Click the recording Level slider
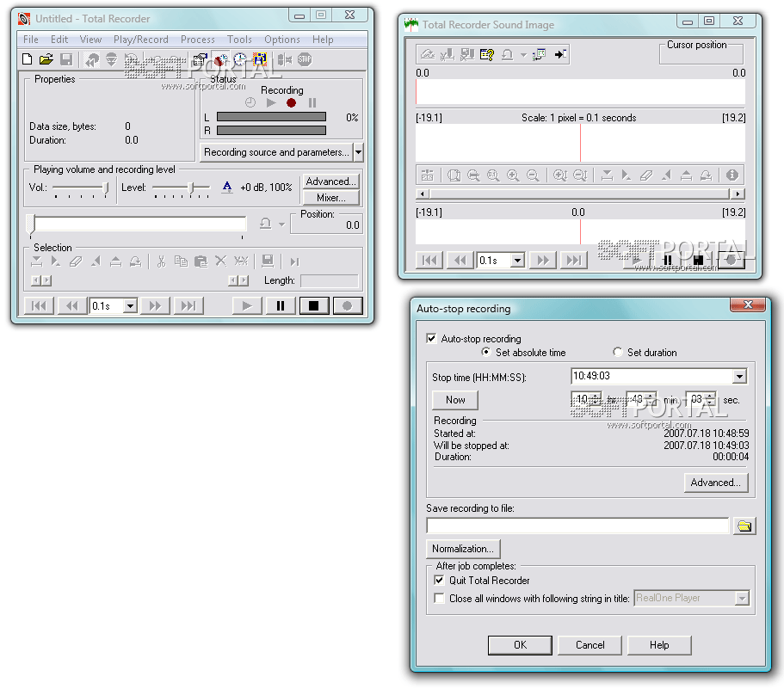The width and height of the screenshot is (784, 689). (x=181, y=188)
